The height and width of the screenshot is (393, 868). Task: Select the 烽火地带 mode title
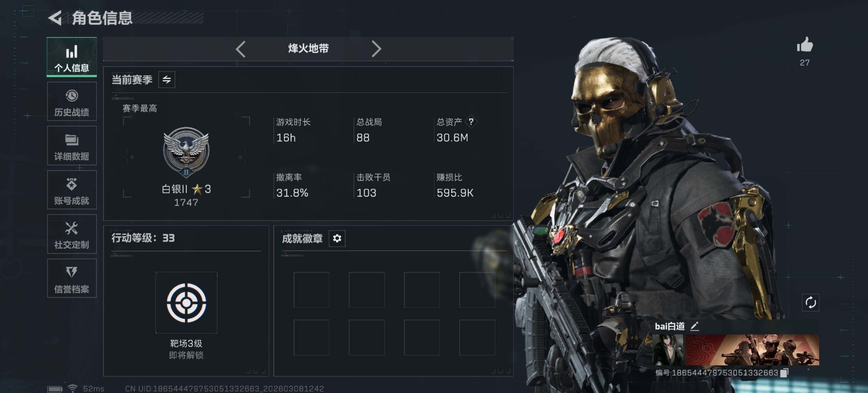pos(308,48)
